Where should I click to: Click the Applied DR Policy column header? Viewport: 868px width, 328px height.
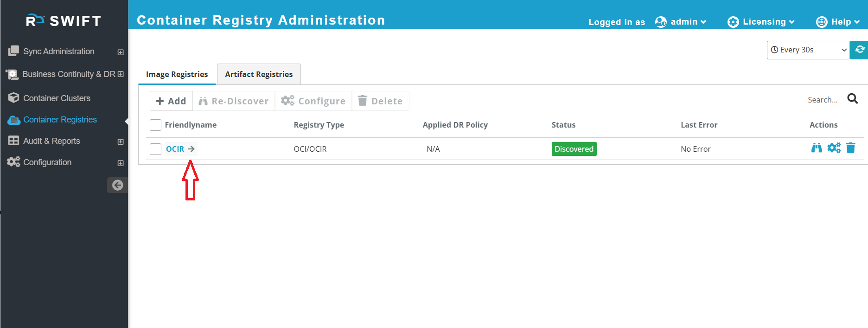455,125
